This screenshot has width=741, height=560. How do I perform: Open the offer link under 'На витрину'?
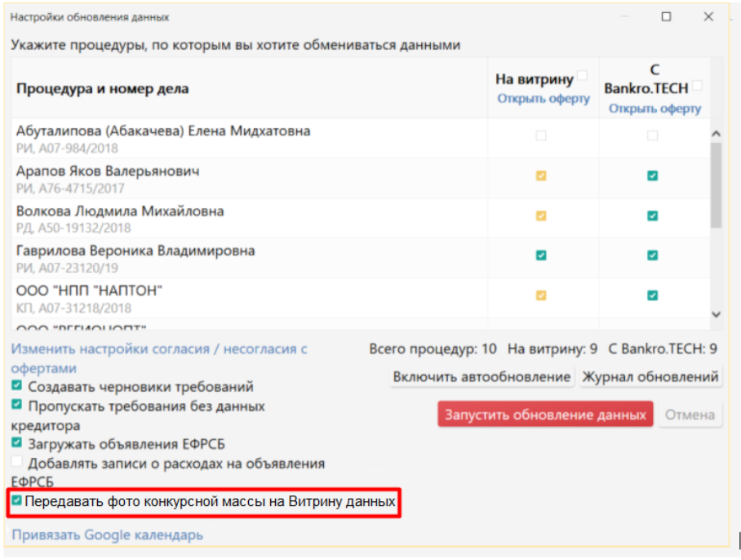tap(544, 99)
